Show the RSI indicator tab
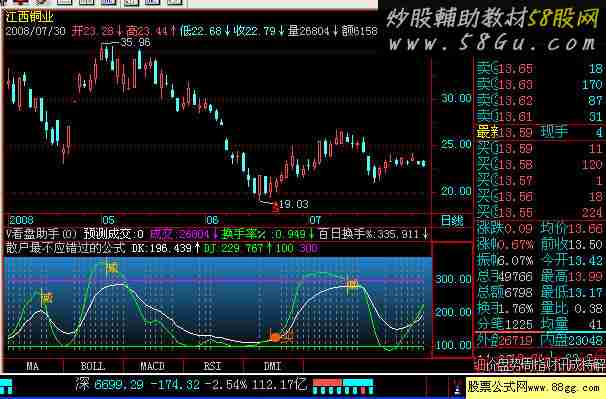 (213, 366)
